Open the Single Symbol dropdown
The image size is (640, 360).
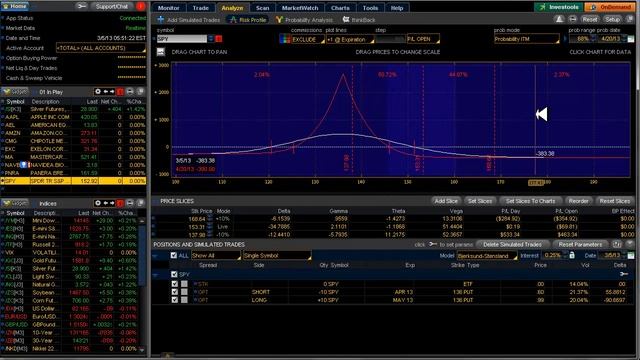pos(277,256)
